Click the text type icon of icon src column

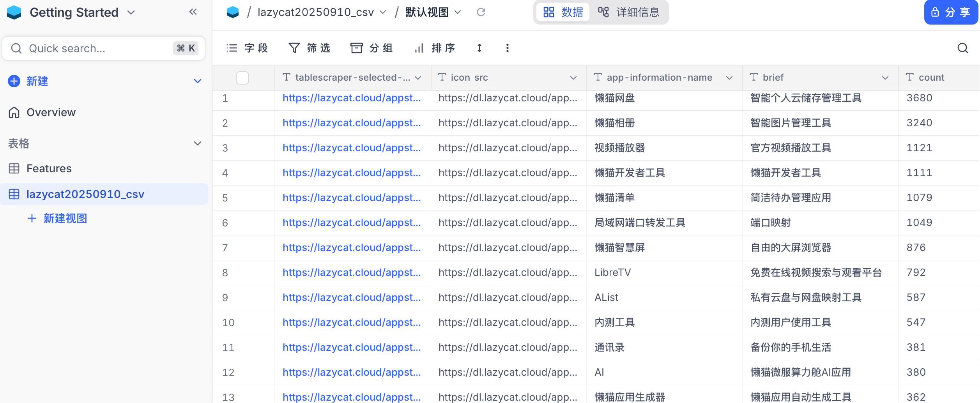click(442, 77)
